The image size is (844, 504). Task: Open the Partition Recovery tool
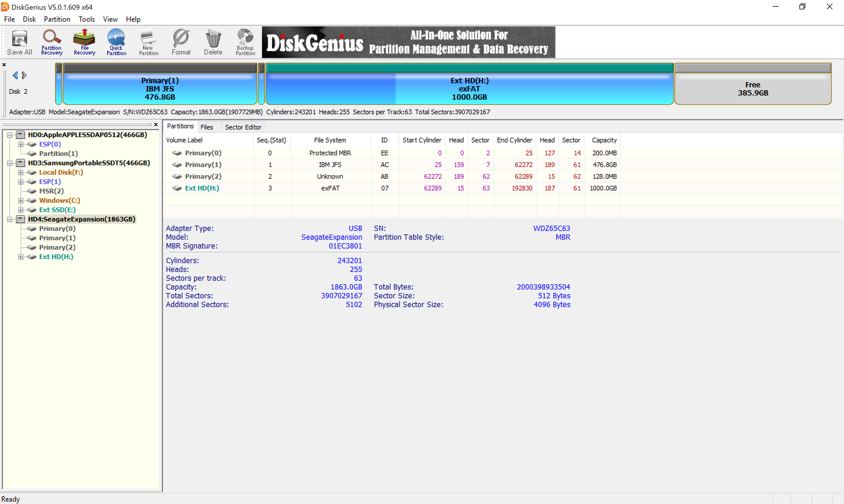[52, 42]
